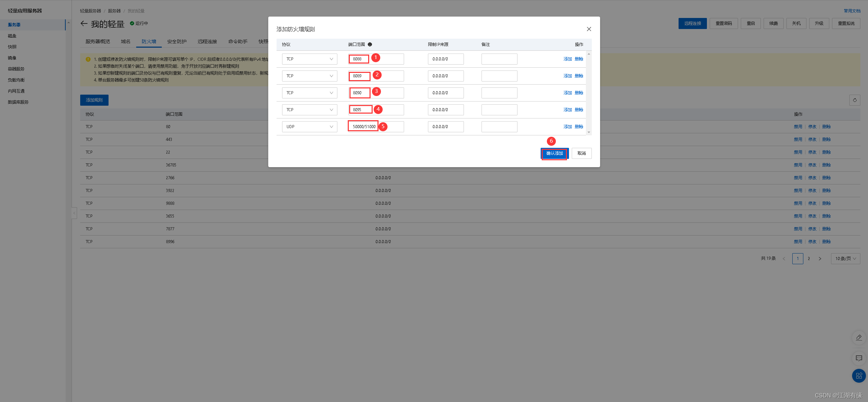868x402 pixels.
Task: Open the UDP protocol dropdown
Action: click(x=309, y=127)
